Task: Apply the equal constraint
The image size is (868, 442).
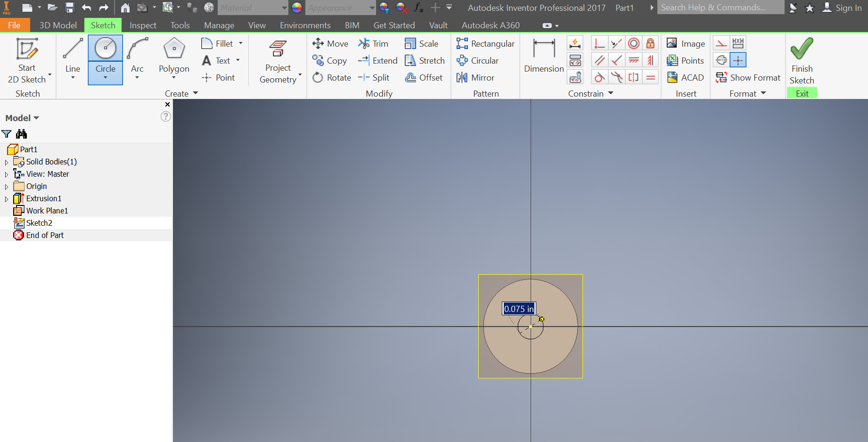Action: pos(650,77)
